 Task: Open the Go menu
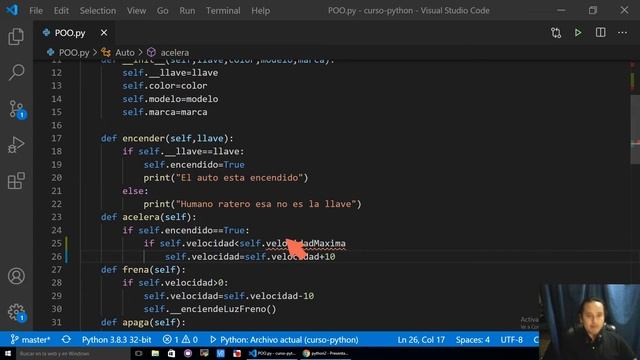162,11
